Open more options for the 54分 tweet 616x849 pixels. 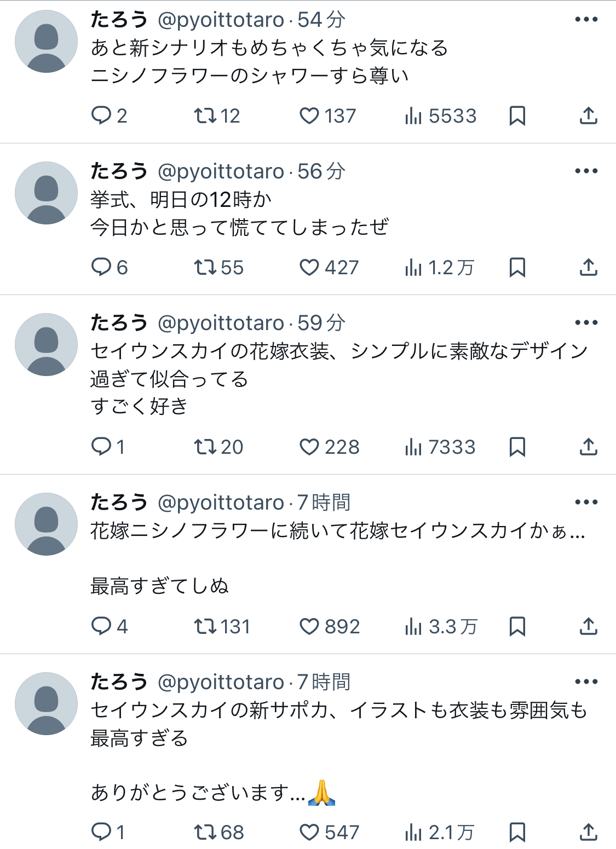click(586, 20)
